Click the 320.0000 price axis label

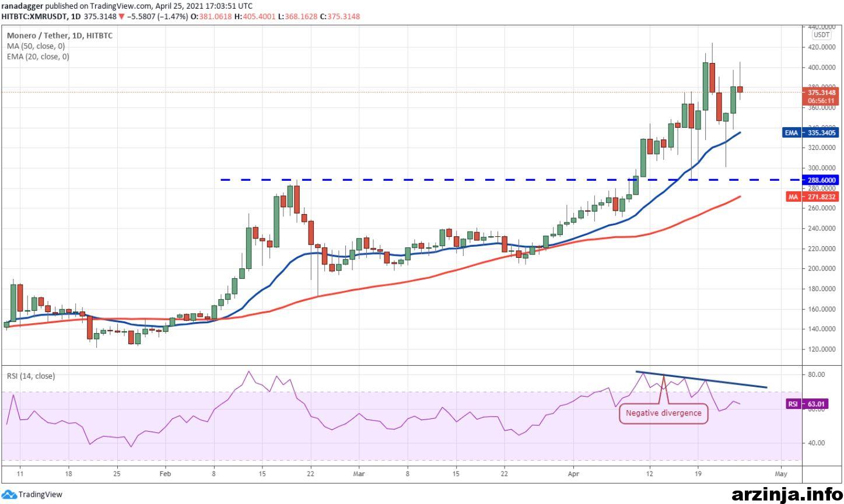coord(822,148)
